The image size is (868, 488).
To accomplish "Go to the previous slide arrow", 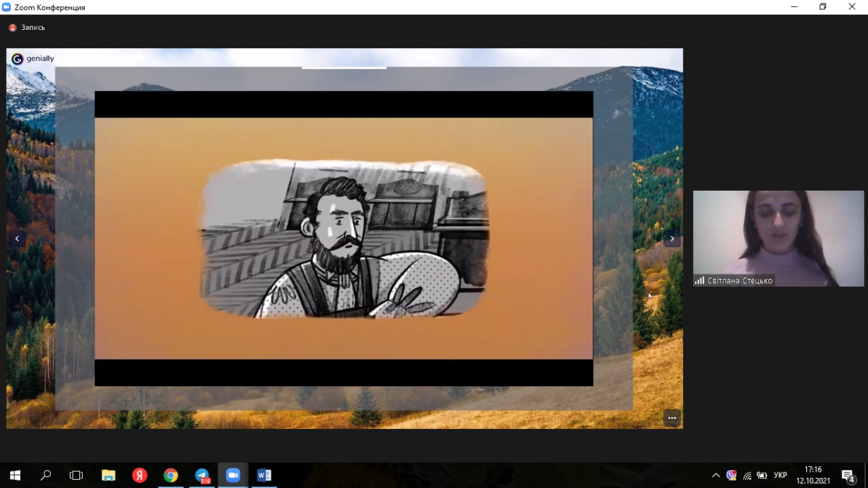I will [17, 238].
